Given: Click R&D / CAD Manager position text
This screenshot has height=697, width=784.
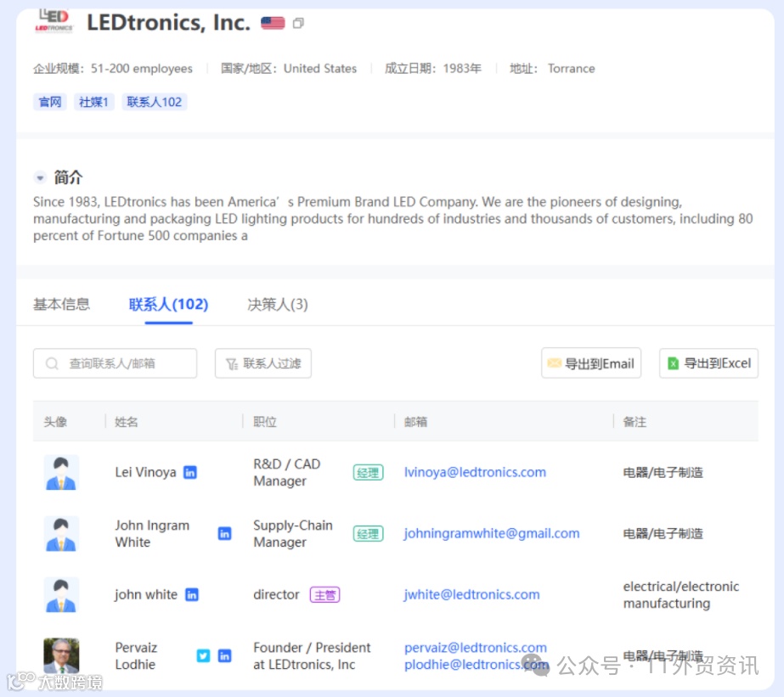Looking at the screenshot, I should pyautogui.click(x=286, y=472).
